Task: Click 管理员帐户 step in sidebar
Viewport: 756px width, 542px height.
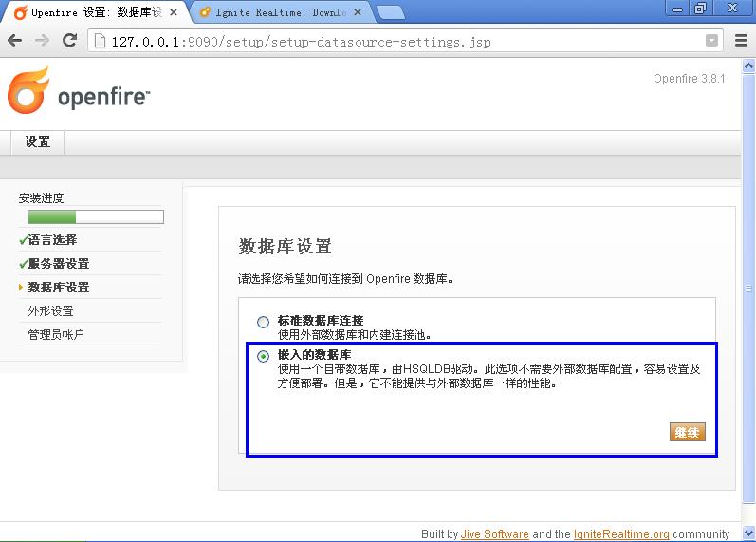Action: coord(56,334)
